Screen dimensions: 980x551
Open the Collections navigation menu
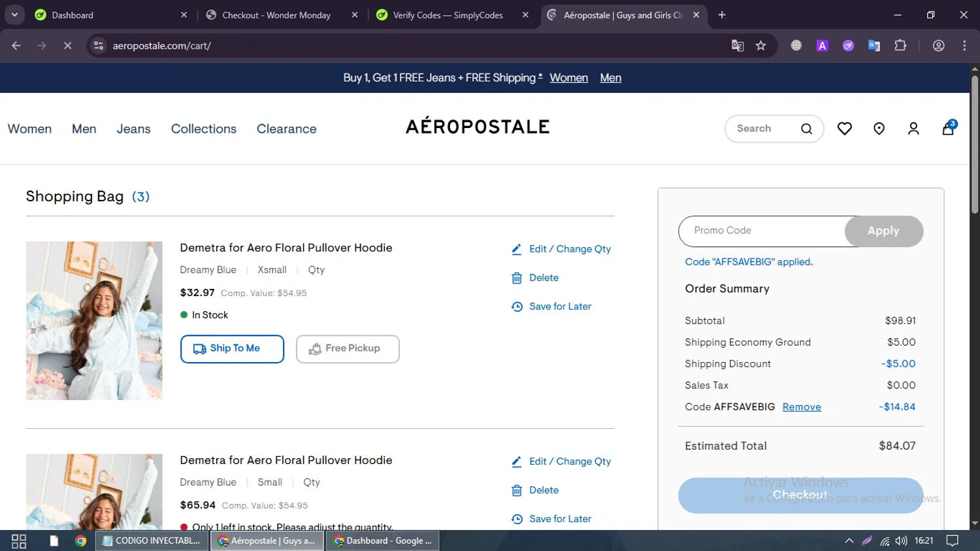pyautogui.click(x=204, y=129)
